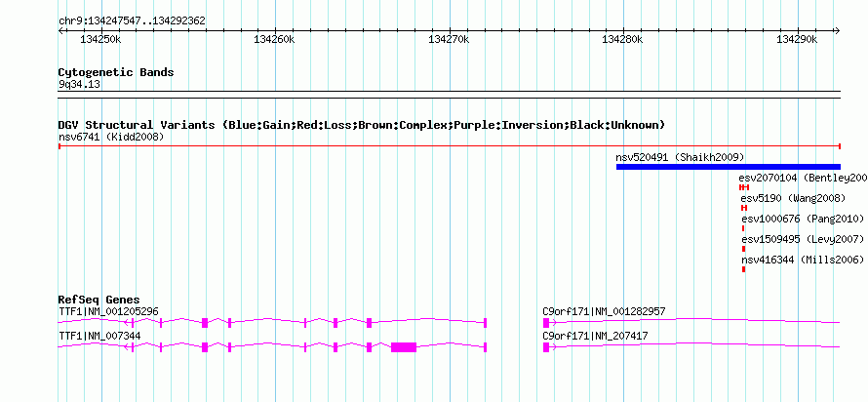Click the red nsv6741 loss variant line

point(449,146)
